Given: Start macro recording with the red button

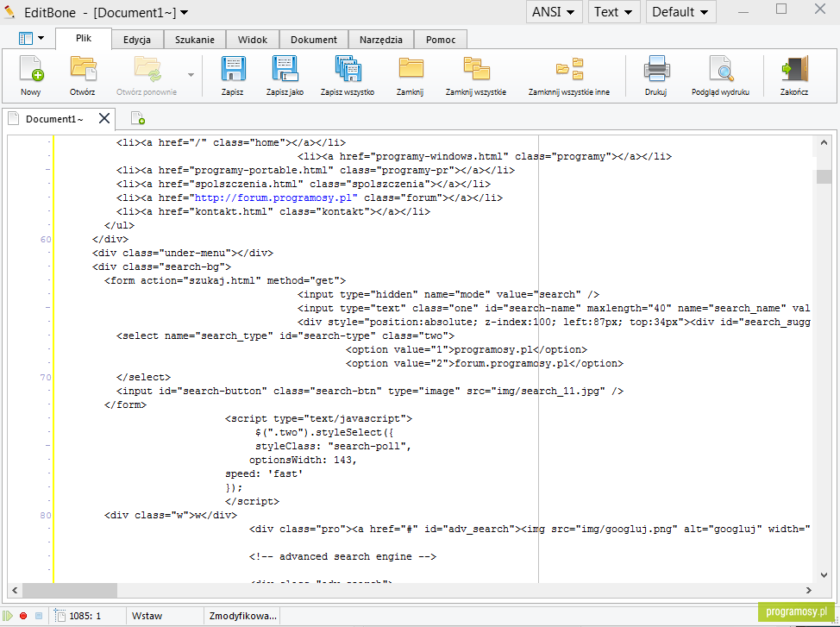Looking at the screenshot, I should point(23,616).
